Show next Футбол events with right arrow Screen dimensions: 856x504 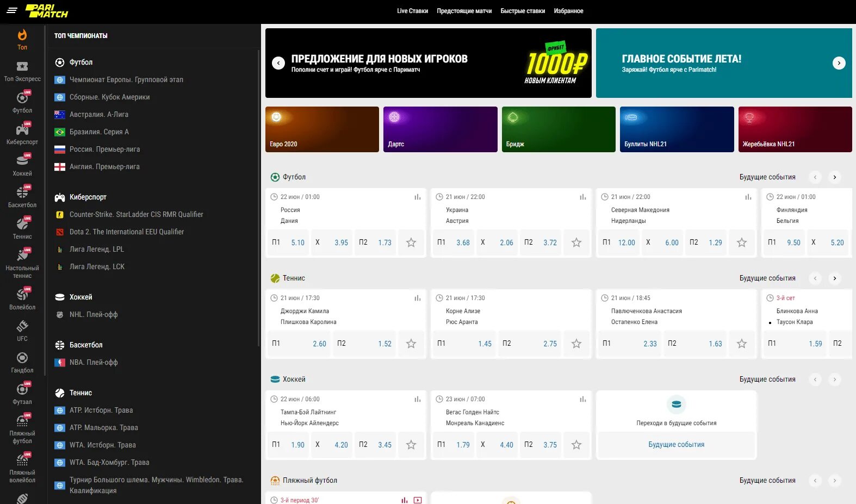pyautogui.click(x=835, y=177)
